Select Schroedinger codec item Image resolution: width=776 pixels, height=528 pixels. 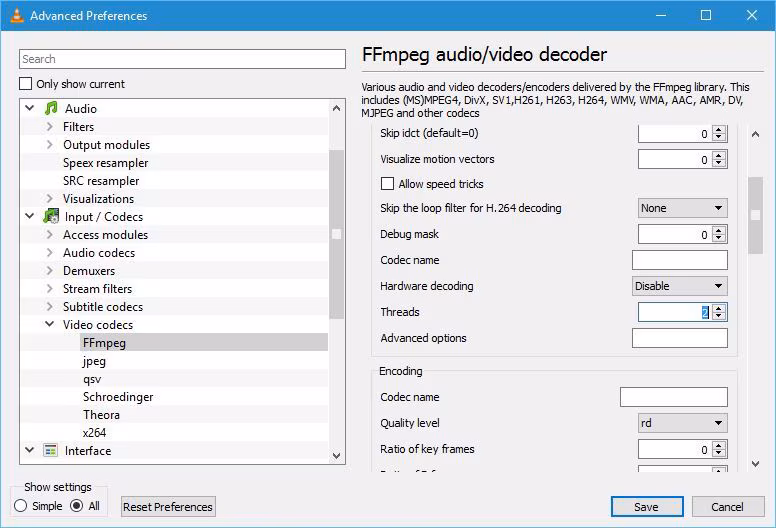pos(118,397)
